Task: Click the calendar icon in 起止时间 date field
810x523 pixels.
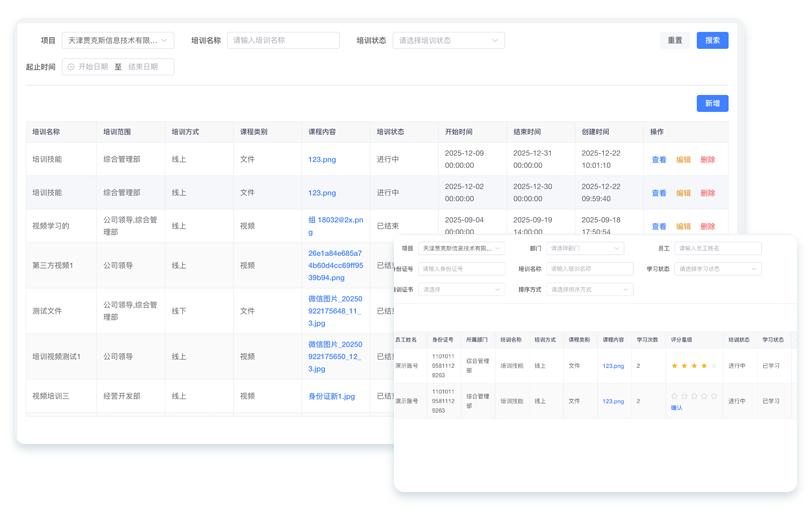Action: point(71,67)
